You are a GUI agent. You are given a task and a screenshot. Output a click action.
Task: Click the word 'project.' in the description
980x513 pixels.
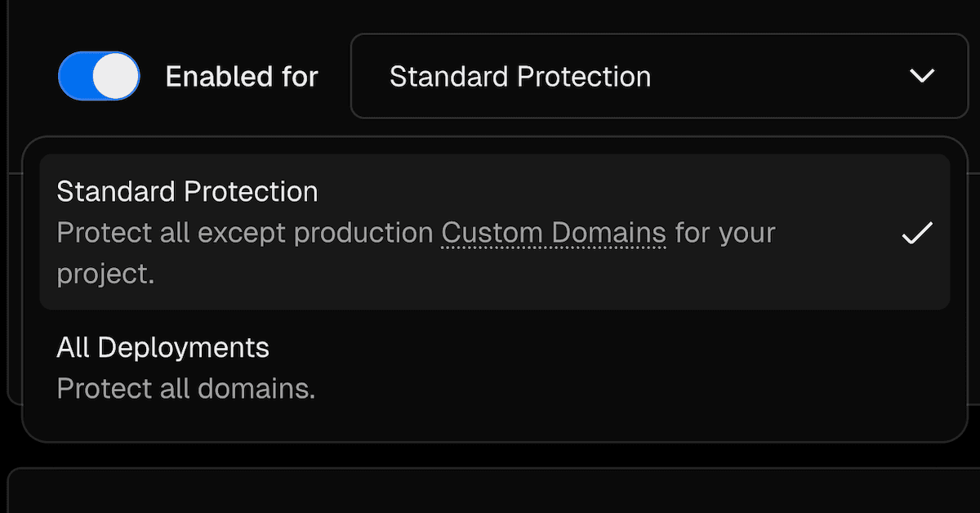pyautogui.click(x=105, y=274)
